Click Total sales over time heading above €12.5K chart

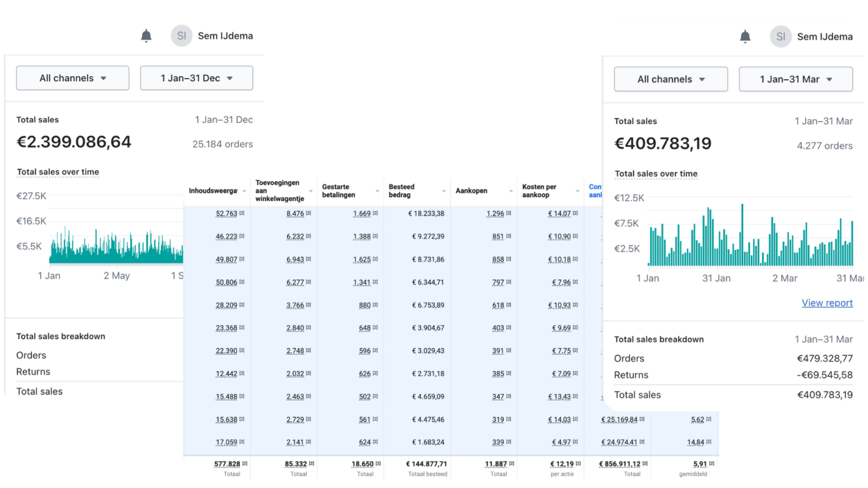point(656,174)
